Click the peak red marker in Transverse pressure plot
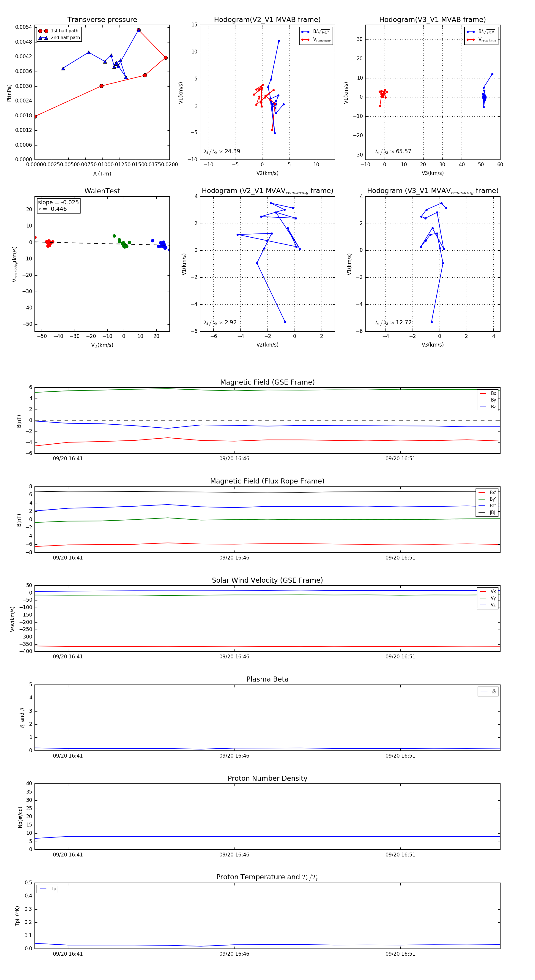 139,30
